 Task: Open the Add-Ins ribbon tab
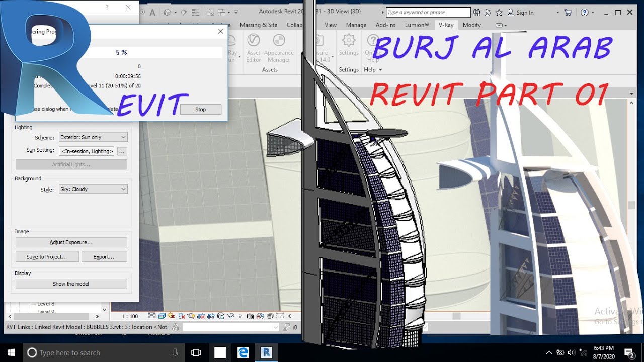coord(385,25)
